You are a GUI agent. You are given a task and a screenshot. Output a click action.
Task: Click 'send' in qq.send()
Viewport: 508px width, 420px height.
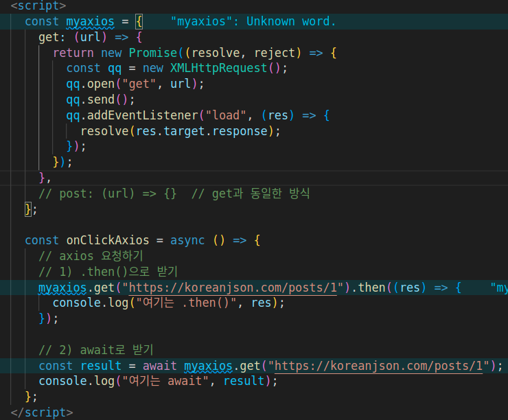coord(101,100)
